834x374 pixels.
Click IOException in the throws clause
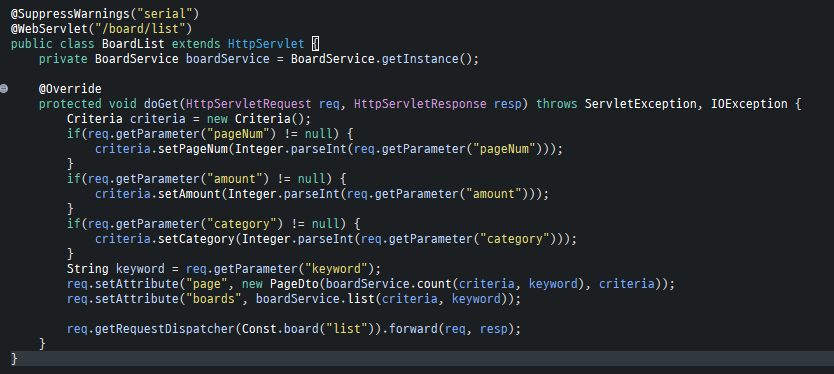tap(749, 104)
